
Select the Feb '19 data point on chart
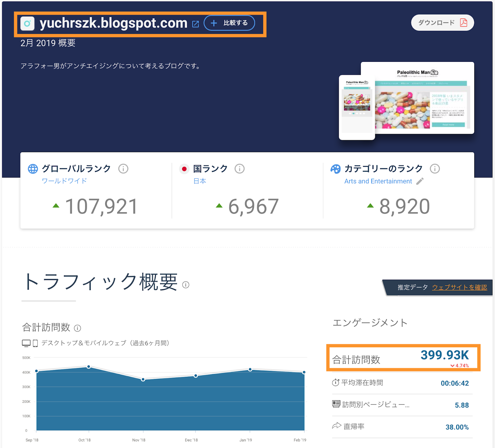[x=304, y=372]
